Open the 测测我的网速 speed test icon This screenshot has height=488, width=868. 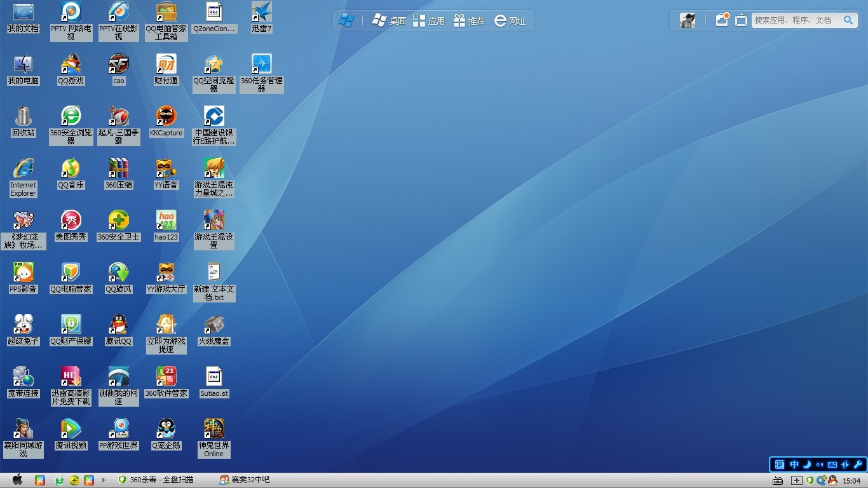tap(118, 386)
